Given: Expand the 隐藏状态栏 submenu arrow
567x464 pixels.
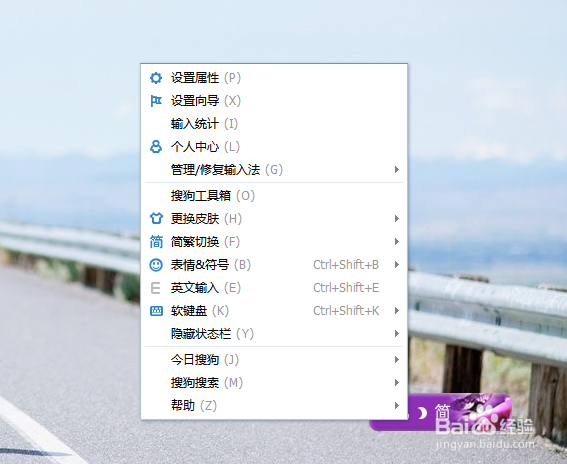Looking at the screenshot, I should point(397,333).
